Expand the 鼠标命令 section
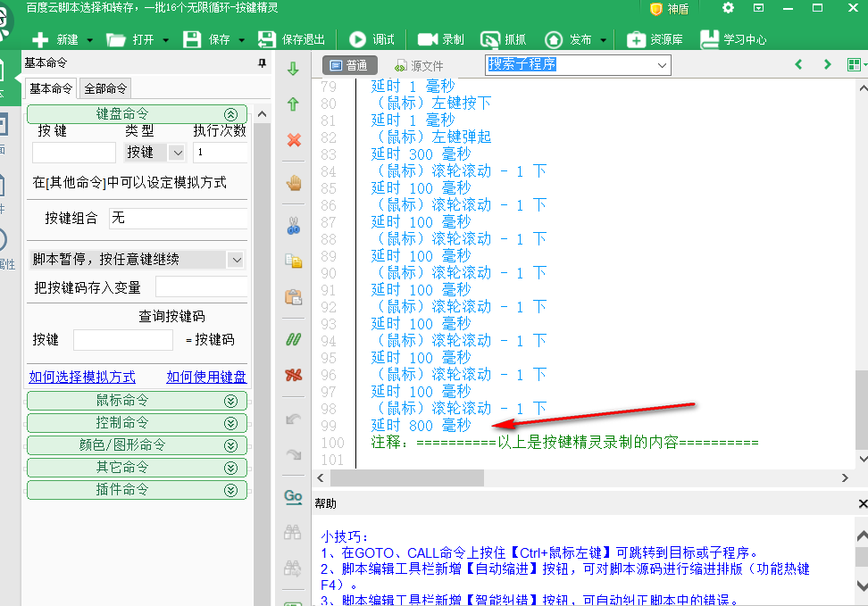This screenshot has height=606, width=868. pos(230,401)
